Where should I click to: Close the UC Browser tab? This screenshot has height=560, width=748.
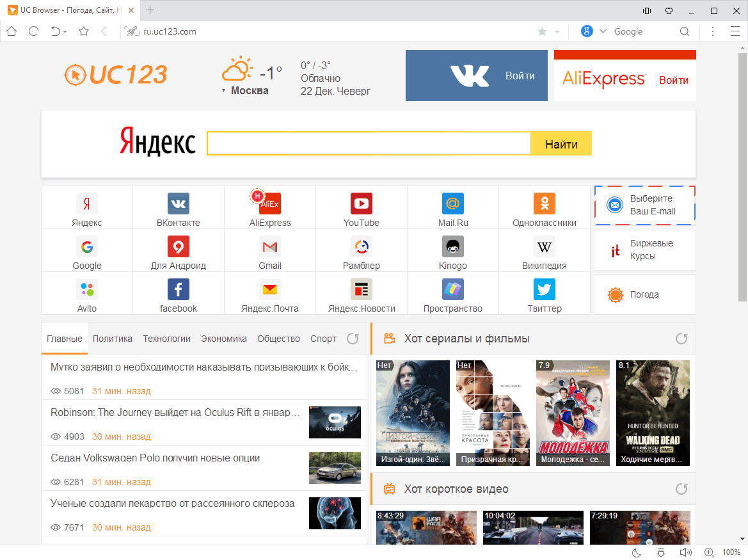pyautogui.click(x=131, y=10)
